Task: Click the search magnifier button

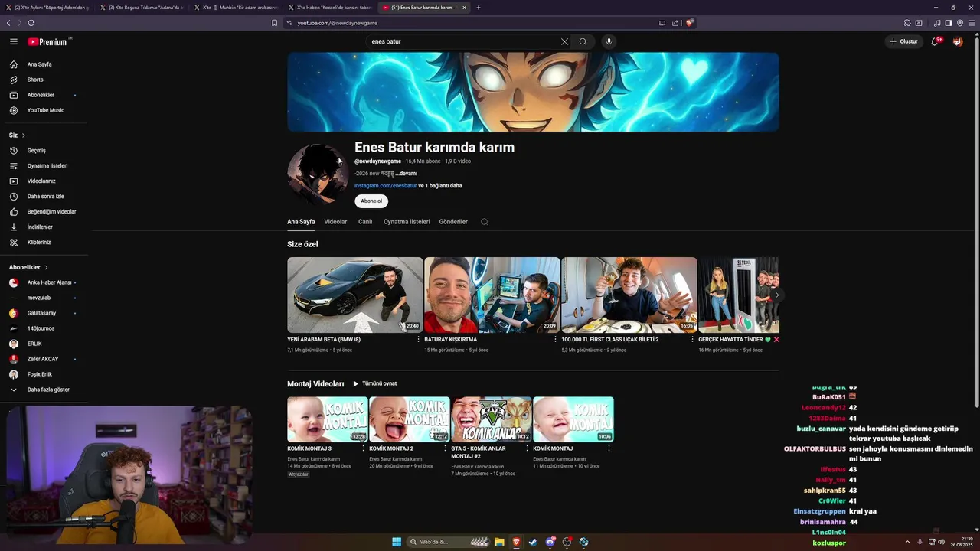Action: 583,41
